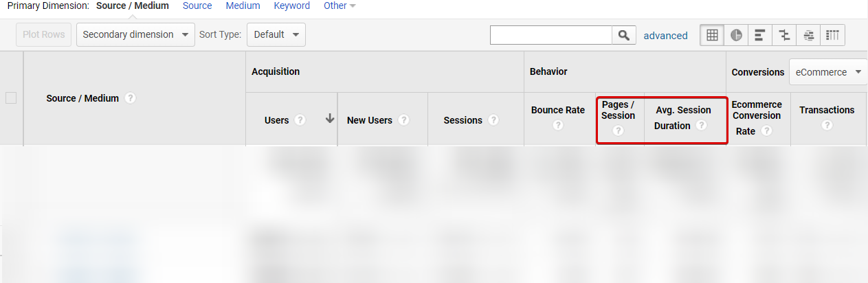This screenshot has height=283, width=868.
Task: Sort by the Transactions column header
Action: click(x=827, y=110)
